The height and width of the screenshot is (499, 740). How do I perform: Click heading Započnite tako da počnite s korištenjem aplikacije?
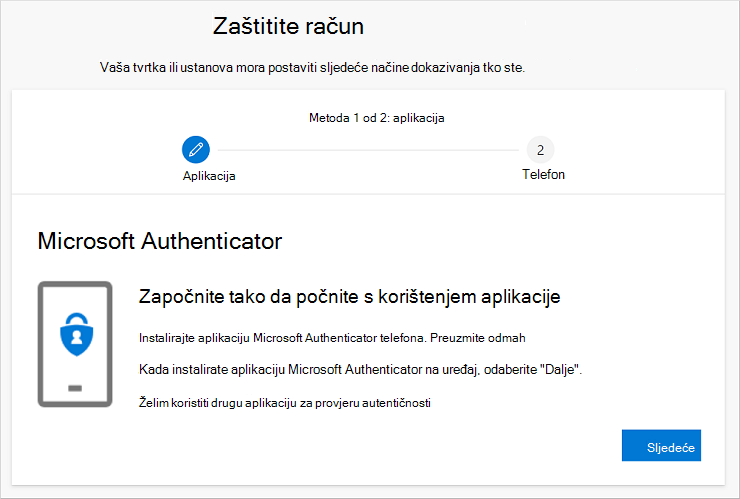coord(350,297)
